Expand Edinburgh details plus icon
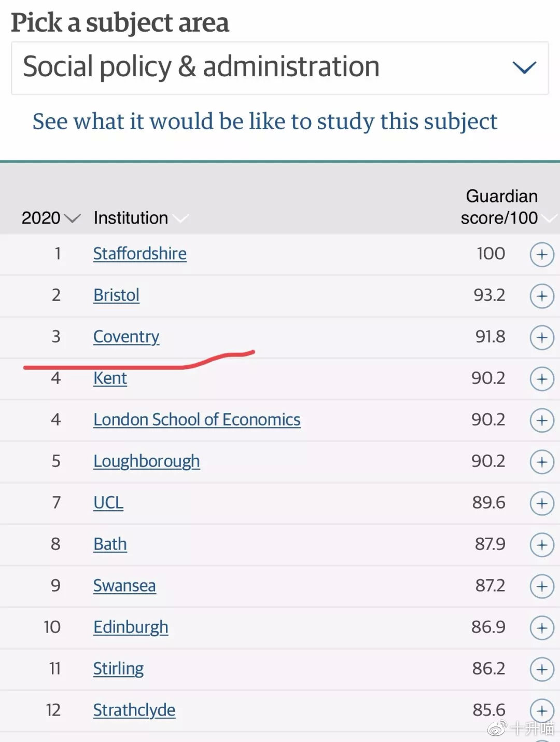Image resolution: width=560 pixels, height=742 pixels. 542,628
